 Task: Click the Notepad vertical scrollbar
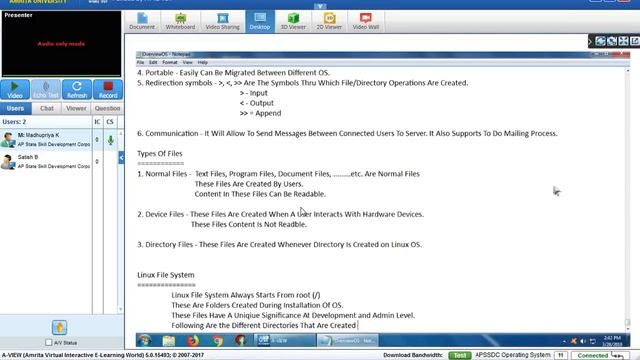coord(628,200)
